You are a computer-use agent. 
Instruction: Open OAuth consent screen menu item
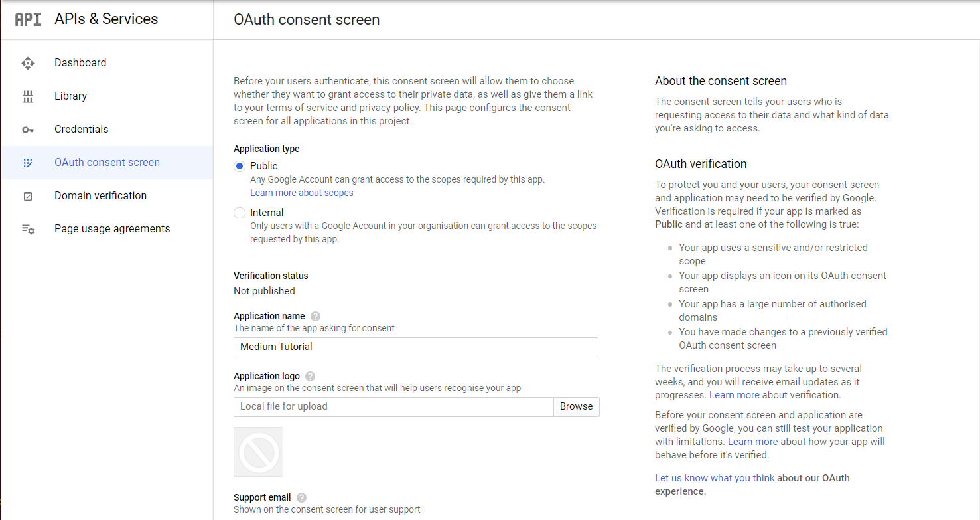[107, 163]
